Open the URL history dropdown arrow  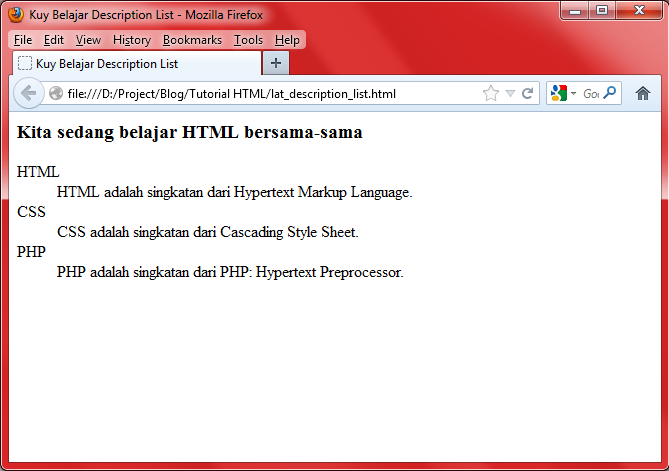(510, 93)
